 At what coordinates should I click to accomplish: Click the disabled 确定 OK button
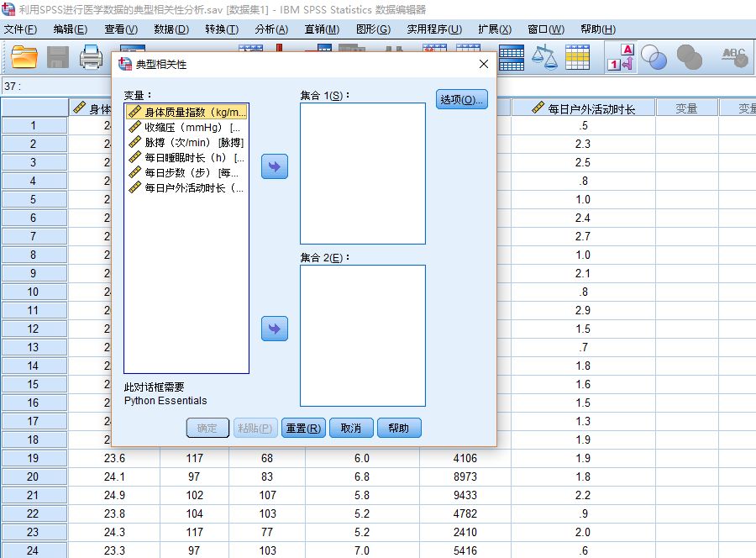207,428
